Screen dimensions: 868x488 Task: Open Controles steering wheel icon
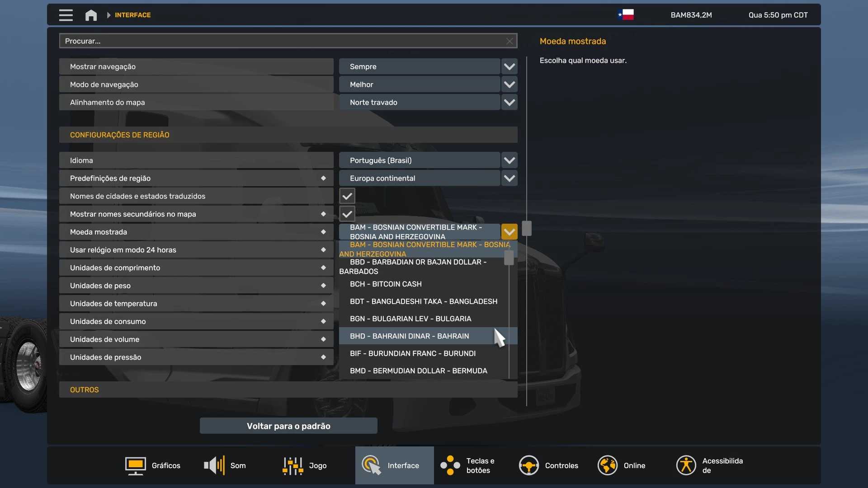click(528, 465)
